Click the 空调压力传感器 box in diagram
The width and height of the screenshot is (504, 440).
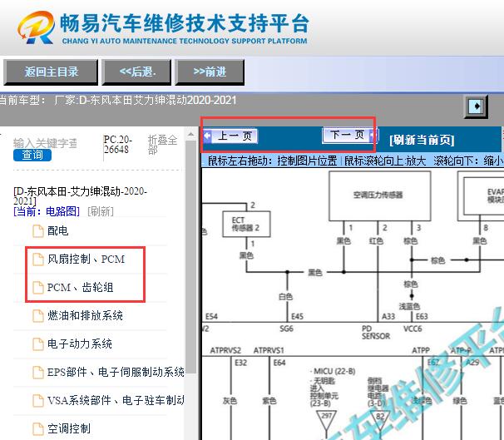[379, 195]
